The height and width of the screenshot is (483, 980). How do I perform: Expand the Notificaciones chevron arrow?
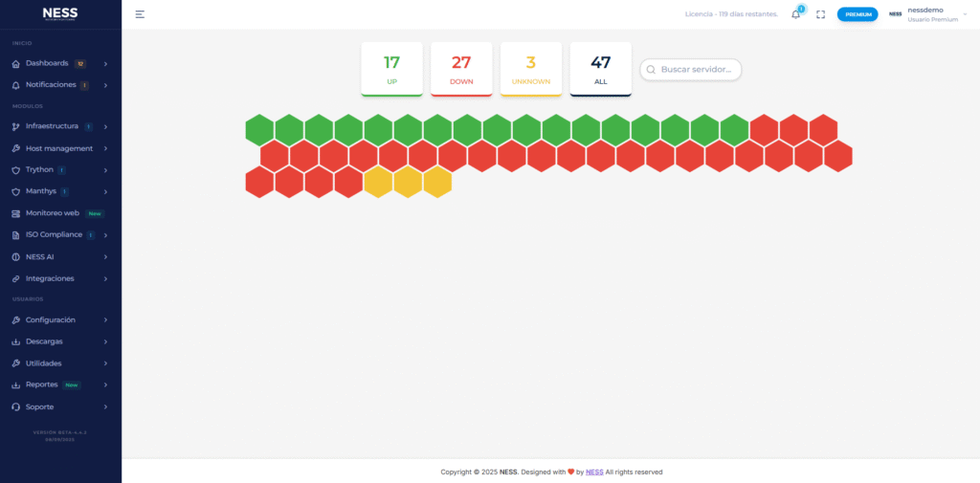[105, 85]
